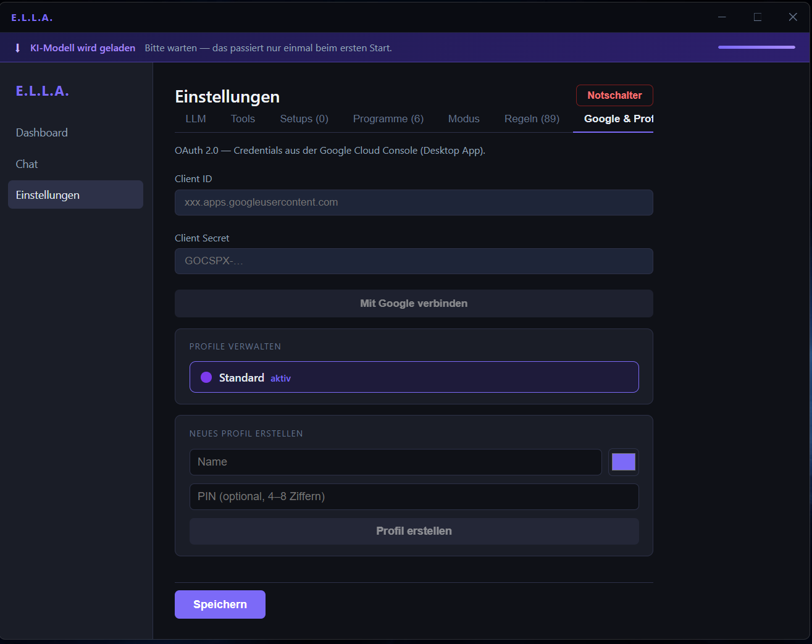The height and width of the screenshot is (644, 812).
Task: Click the E.L.L.A. window title text
Action: [x=32, y=17]
